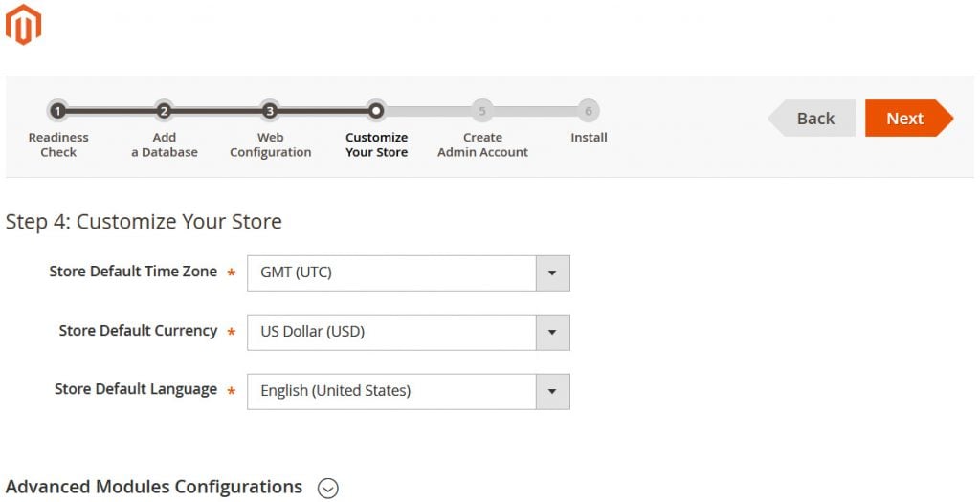Click step 6 Install circle
Screen dimensions: 980x502
(x=589, y=111)
